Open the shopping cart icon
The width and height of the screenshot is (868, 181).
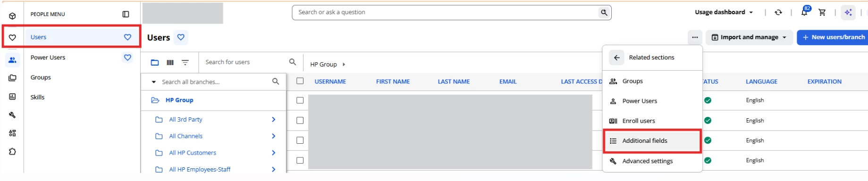click(822, 12)
